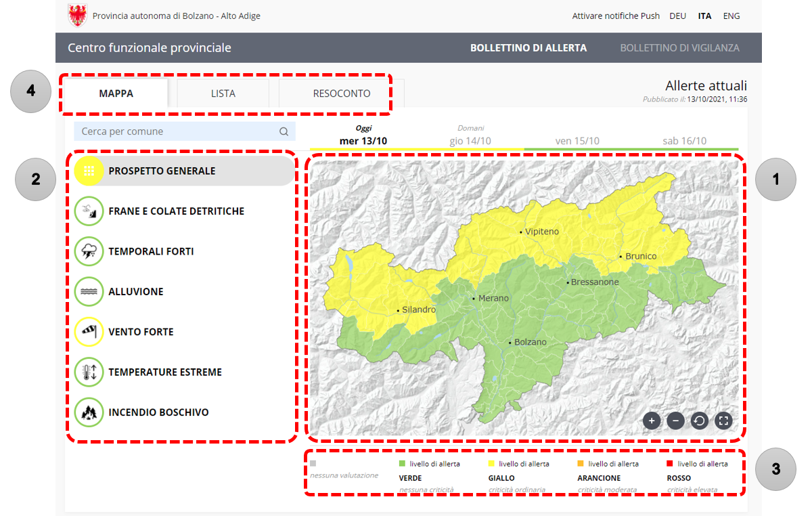Zoom out of the map with minus
This screenshot has width=812, height=516.
pyautogui.click(x=675, y=421)
